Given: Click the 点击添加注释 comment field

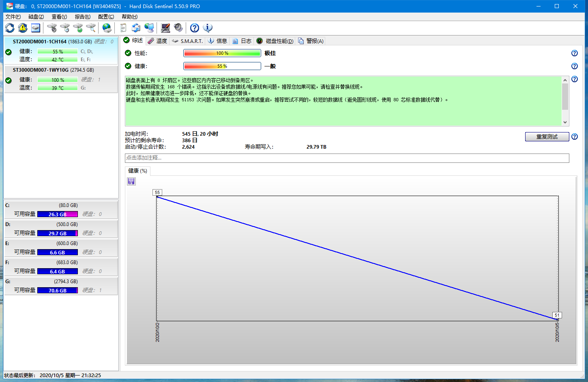Looking at the screenshot, I should click(x=347, y=158).
